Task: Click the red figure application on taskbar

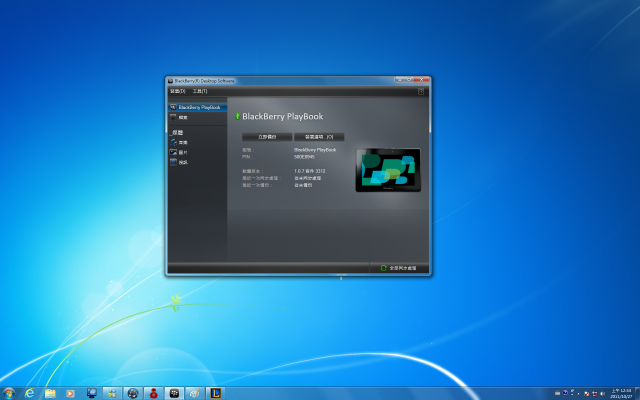Action: coord(153,393)
